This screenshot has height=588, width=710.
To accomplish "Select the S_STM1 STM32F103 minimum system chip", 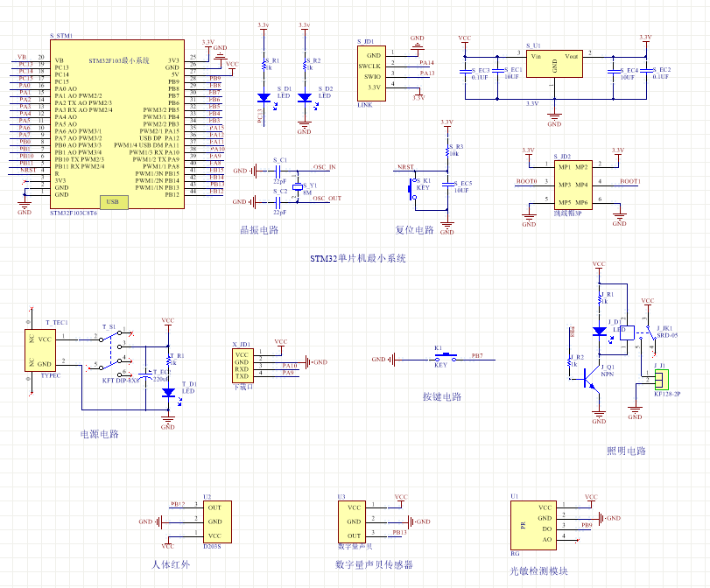I will (x=116, y=124).
